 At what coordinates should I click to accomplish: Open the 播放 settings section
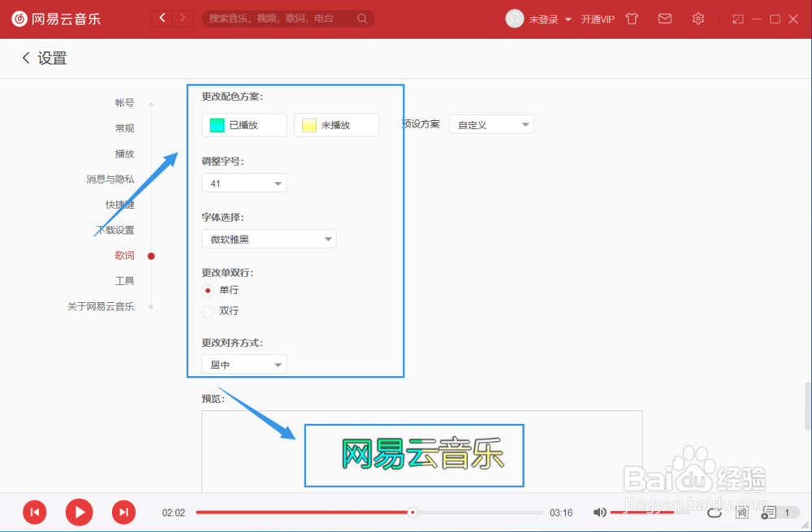[x=124, y=154]
